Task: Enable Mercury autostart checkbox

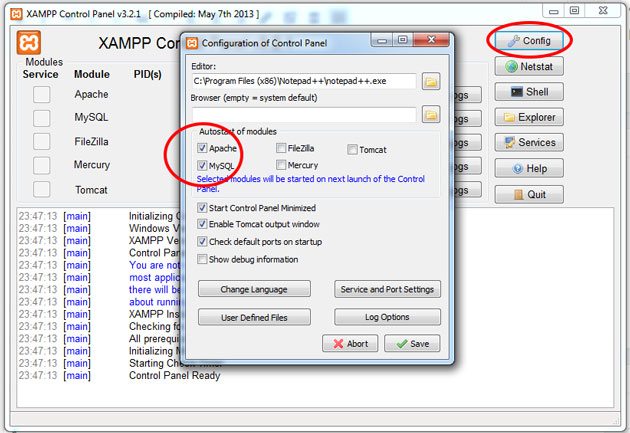Action: tap(281, 165)
